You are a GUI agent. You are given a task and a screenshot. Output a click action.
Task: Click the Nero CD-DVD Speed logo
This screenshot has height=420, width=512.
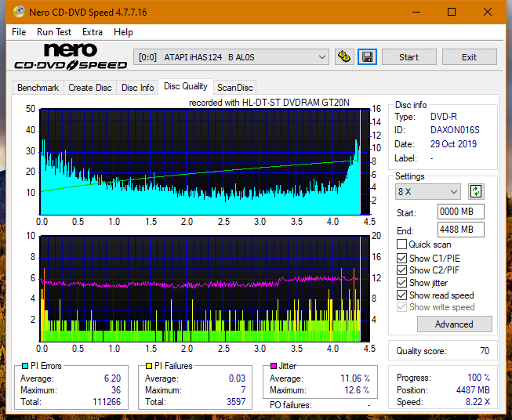click(x=71, y=56)
